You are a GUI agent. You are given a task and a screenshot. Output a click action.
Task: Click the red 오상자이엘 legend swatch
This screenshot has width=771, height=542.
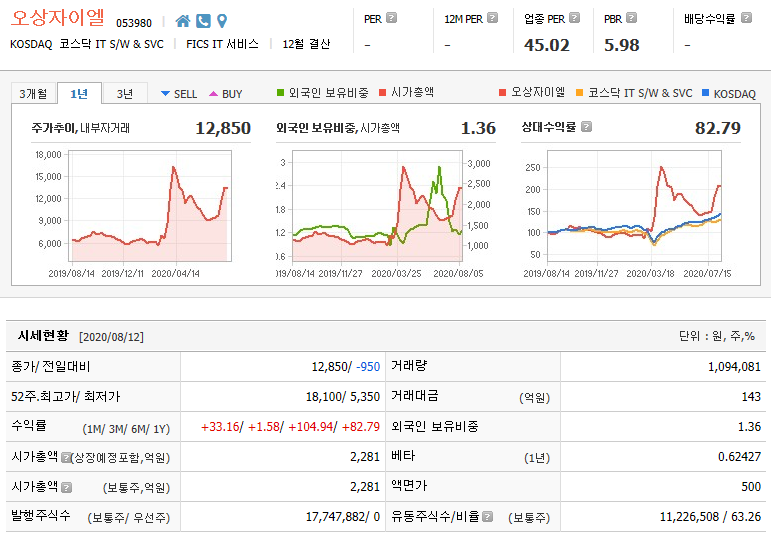click(x=502, y=92)
